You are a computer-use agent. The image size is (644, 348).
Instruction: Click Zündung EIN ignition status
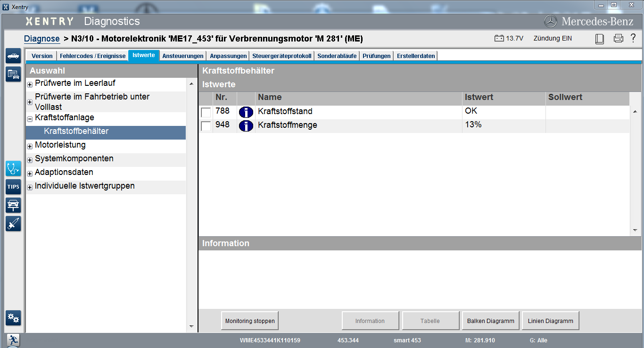tap(553, 39)
